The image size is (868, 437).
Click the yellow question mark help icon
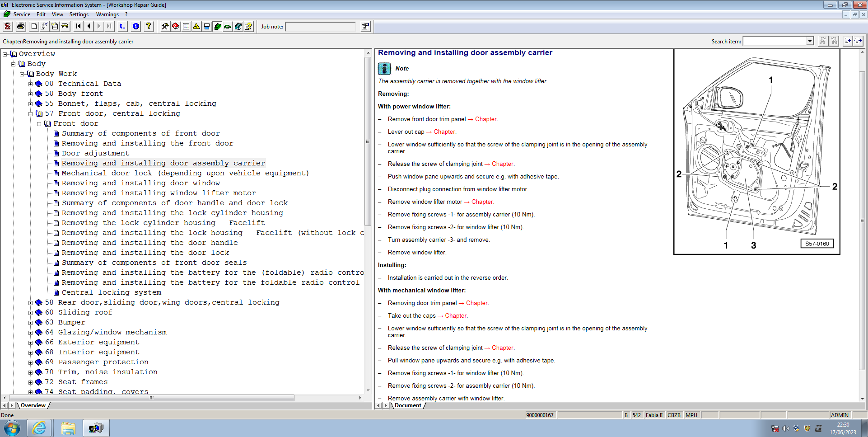tap(149, 26)
